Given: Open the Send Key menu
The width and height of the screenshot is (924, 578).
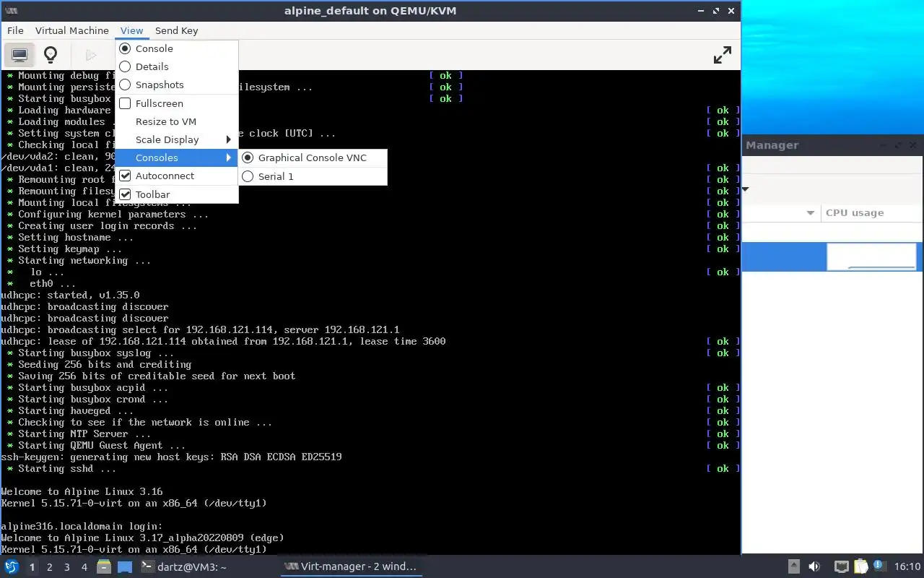Looking at the screenshot, I should click(176, 30).
